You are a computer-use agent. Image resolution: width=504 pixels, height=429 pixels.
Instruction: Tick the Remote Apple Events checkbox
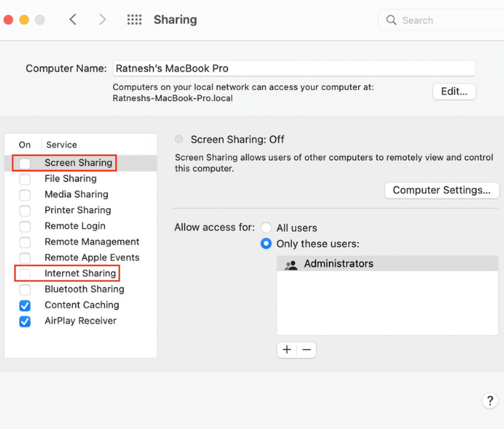25,257
